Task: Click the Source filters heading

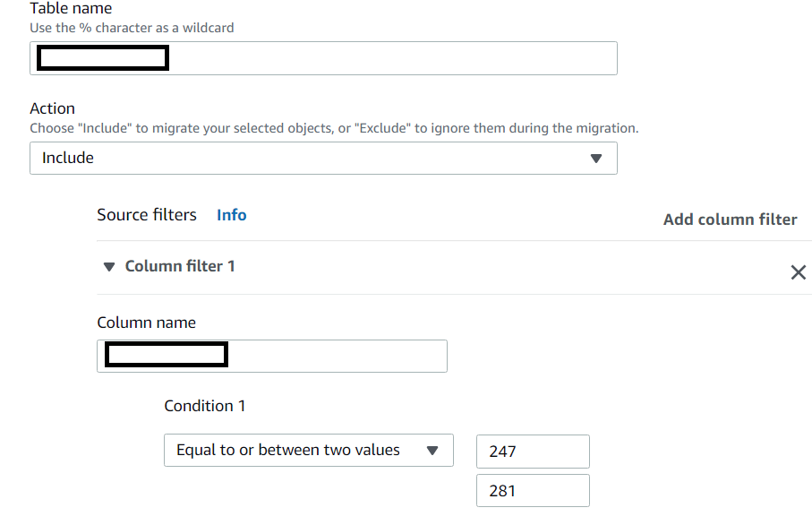Action: 147,215
